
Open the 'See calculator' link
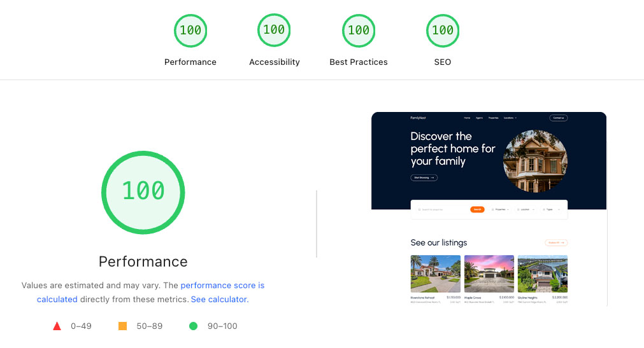tap(218, 300)
